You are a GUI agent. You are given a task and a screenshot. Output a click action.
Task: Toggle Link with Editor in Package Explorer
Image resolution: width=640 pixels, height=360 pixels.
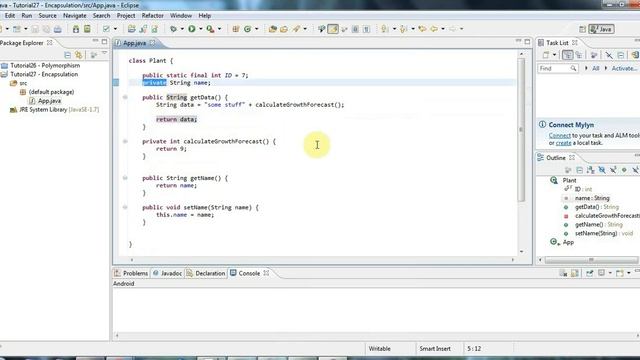point(79,55)
